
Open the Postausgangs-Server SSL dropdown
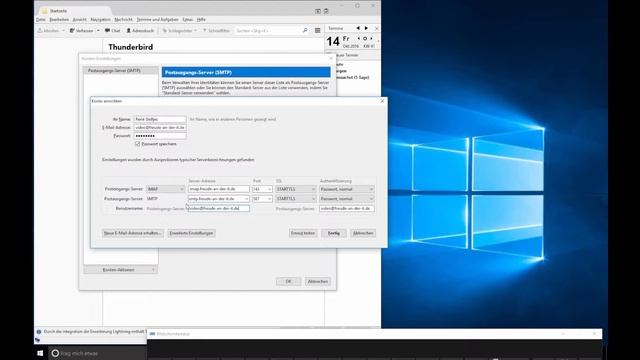coord(296,198)
